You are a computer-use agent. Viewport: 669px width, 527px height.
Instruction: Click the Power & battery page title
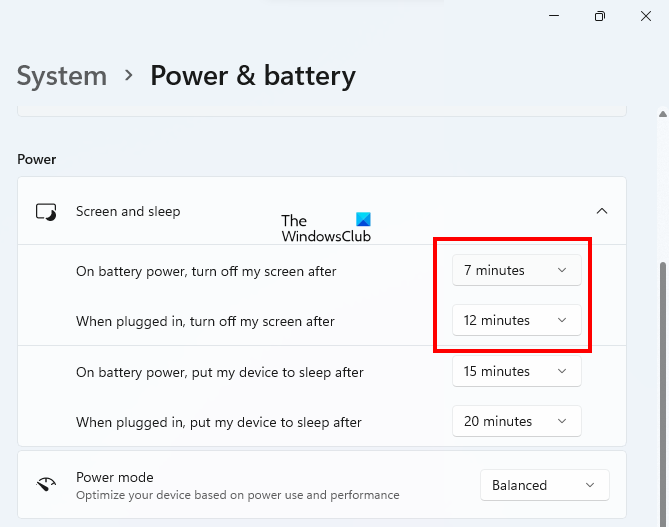pyautogui.click(x=253, y=75)
